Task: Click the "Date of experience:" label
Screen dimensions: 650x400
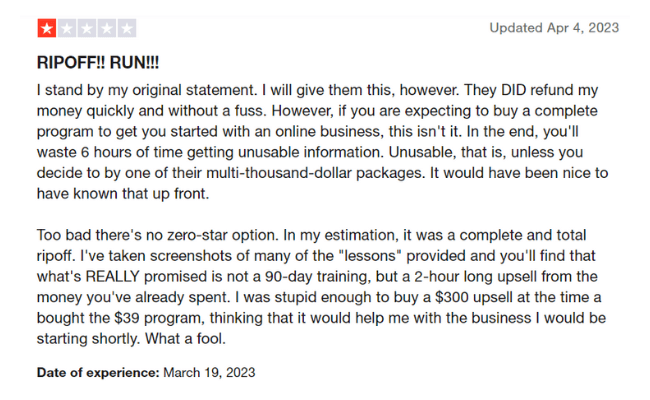Action: pos(98,373)
